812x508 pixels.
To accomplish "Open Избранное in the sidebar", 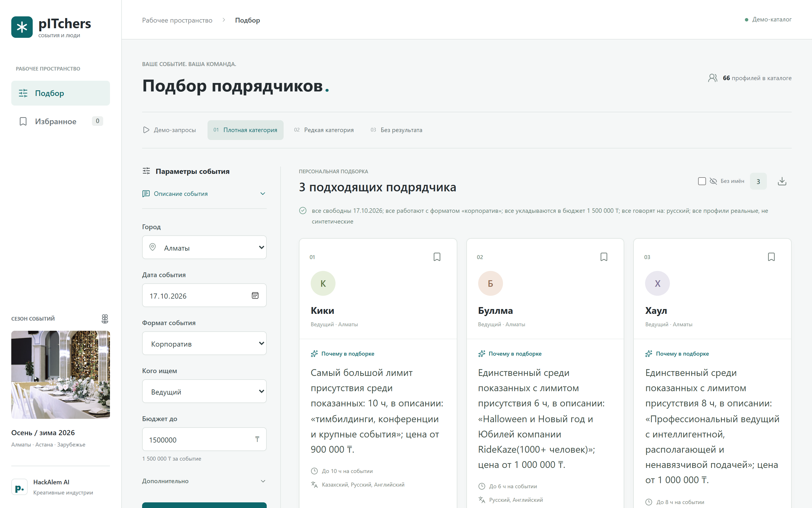I will point(60,121).
